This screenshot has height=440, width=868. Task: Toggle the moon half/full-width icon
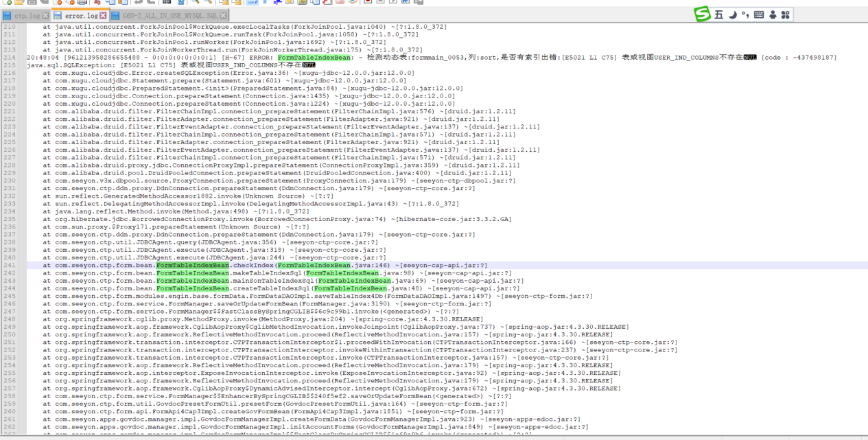pyautogui.click(x=733, y=14)
